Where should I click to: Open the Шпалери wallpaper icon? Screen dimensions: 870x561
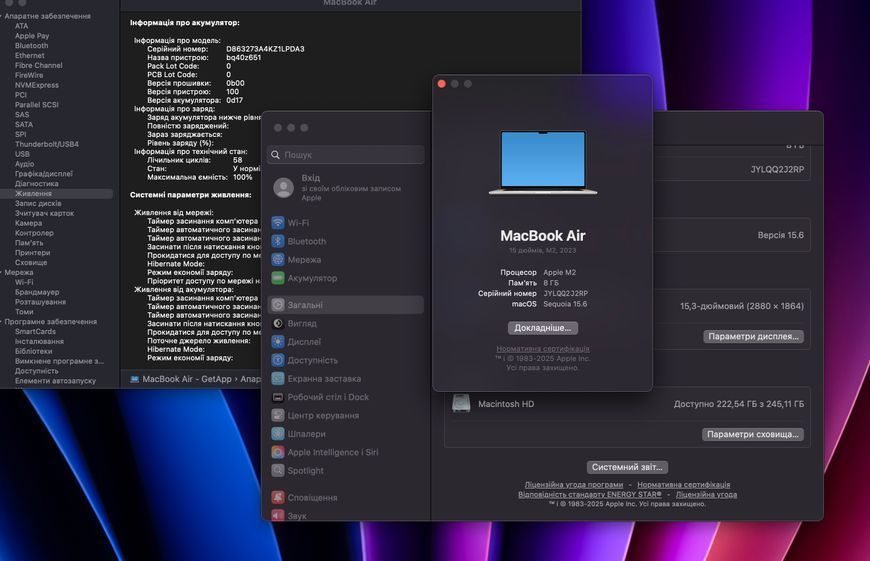(x=278, y=433)
